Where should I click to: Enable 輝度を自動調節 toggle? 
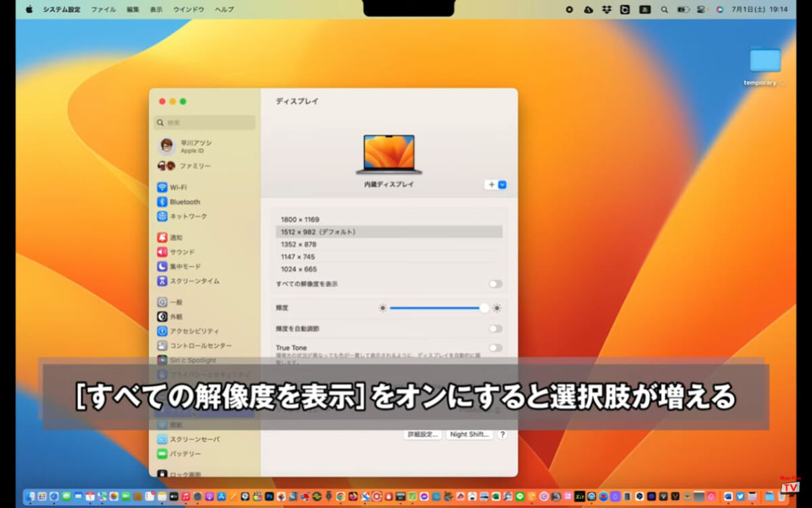[495, 329]
